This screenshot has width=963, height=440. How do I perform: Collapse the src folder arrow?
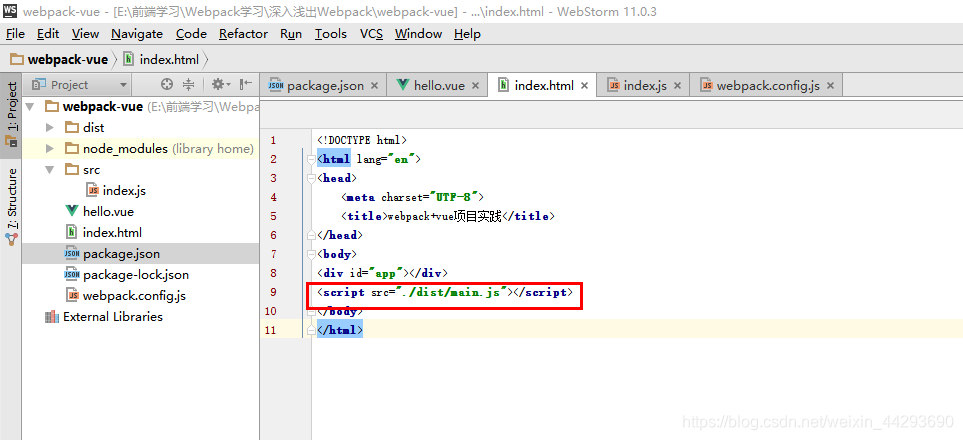coord(50,170)
